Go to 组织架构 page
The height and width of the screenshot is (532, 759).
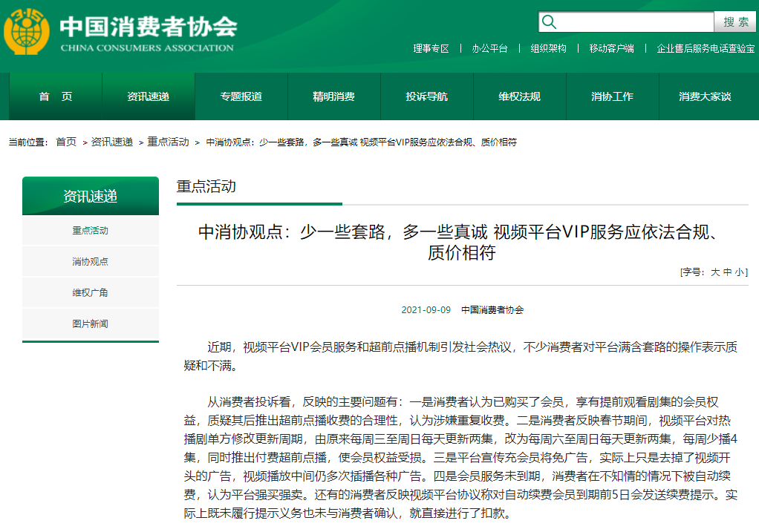tap(548, 48)
